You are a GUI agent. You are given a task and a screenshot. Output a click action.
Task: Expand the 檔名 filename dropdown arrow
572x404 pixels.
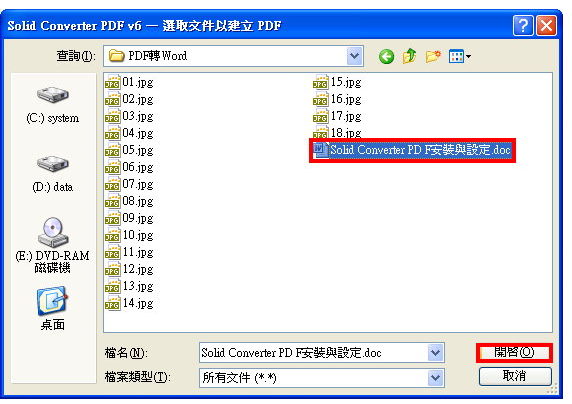(435, 353)
